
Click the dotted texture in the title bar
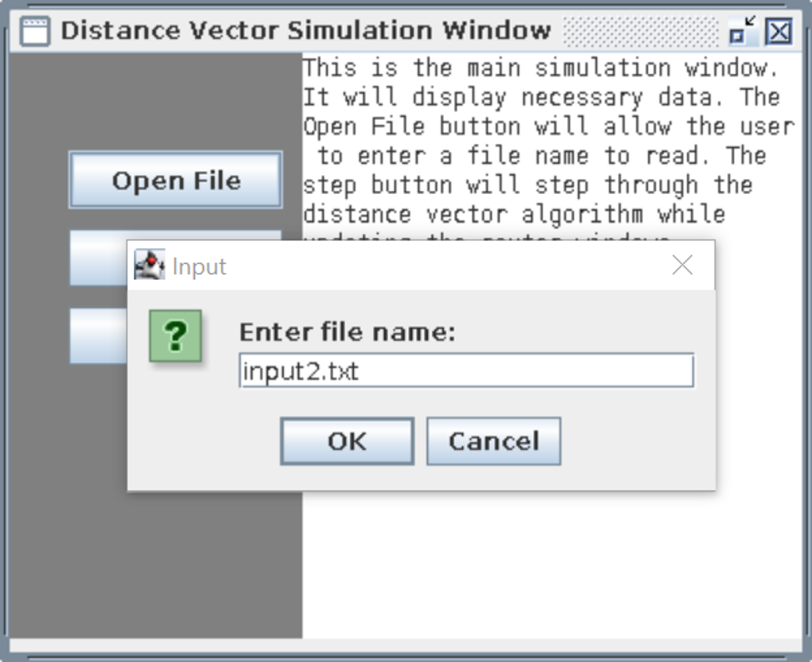click(639, 32)
